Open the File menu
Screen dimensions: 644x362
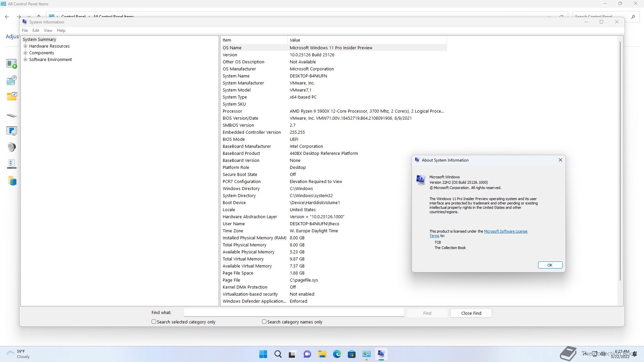click(25, 31)
